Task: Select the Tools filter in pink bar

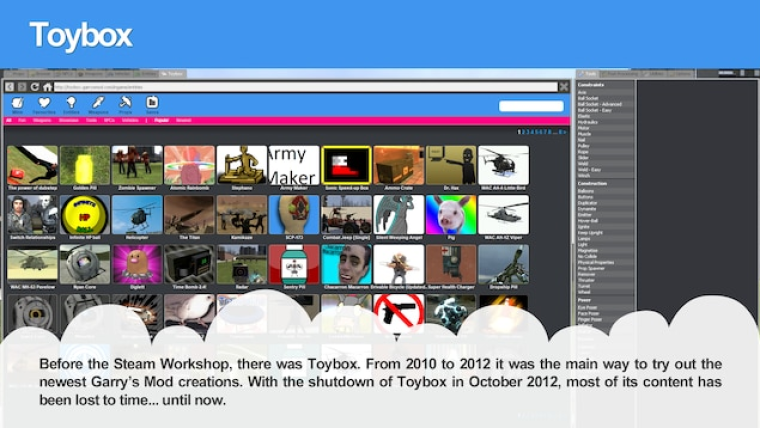Action: (91, 120)
